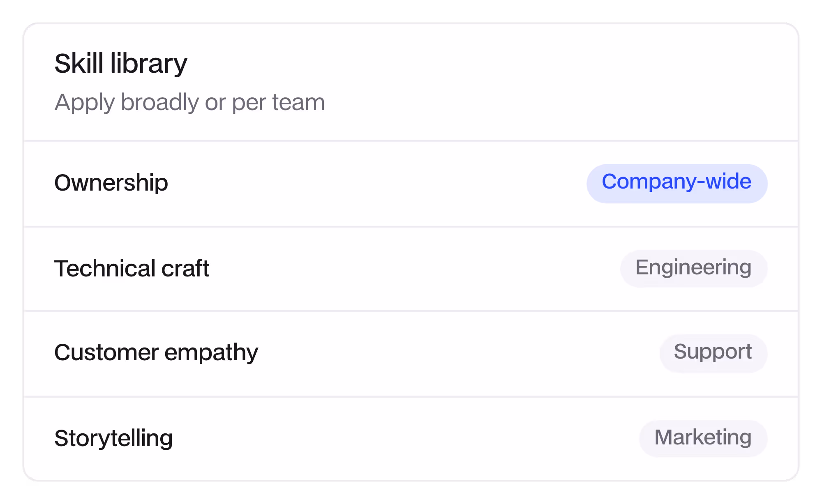Select the empty middle area of the Customer empathy row

click(x=459, y=353)
